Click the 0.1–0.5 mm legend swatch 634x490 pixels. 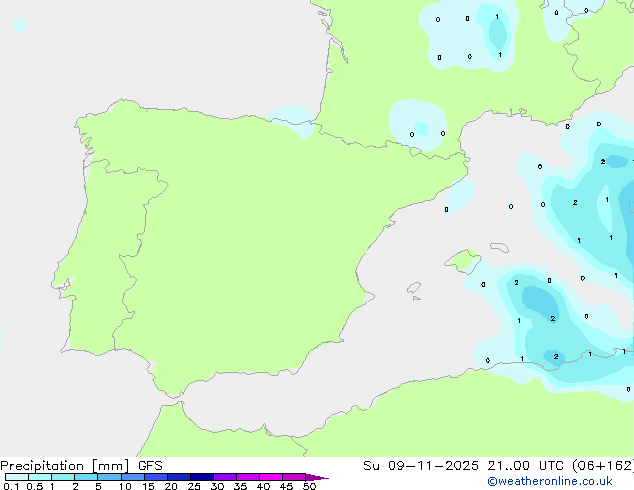tap(17, 477)
